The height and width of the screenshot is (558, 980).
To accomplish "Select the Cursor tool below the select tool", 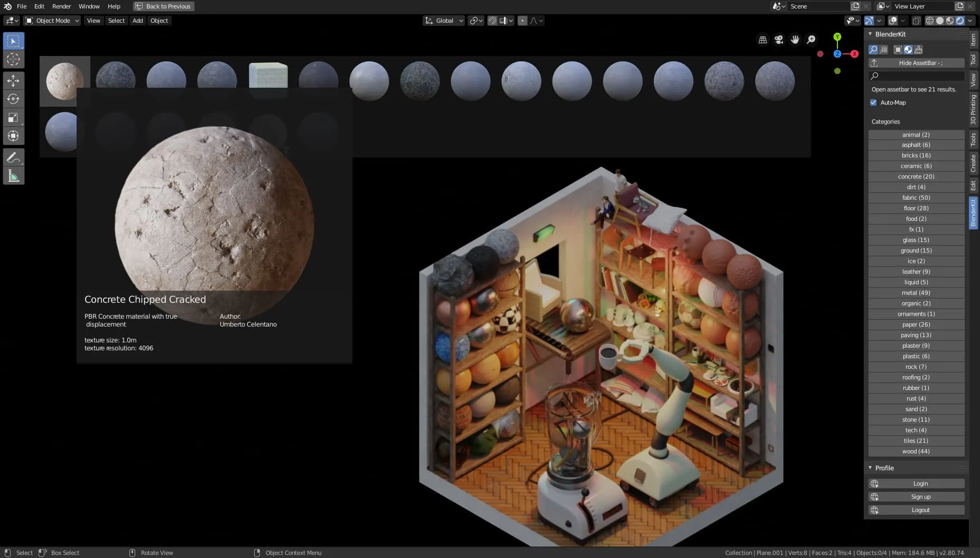I will point(13,59).
